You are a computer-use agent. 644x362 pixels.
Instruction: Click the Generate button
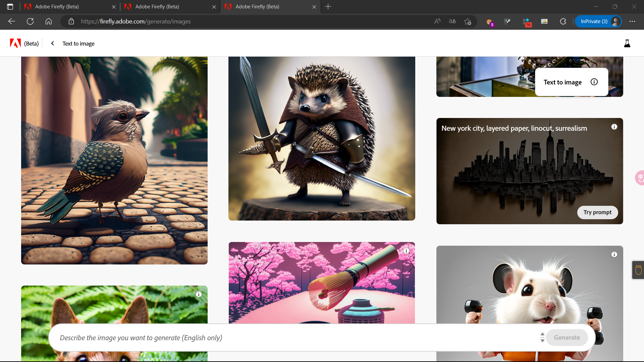click(567, 338)
